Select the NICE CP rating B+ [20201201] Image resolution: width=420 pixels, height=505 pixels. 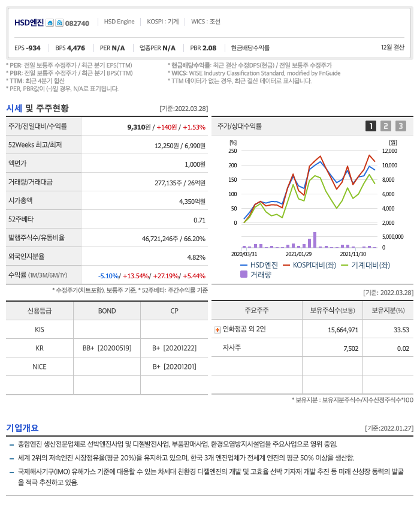pos(174,367)
